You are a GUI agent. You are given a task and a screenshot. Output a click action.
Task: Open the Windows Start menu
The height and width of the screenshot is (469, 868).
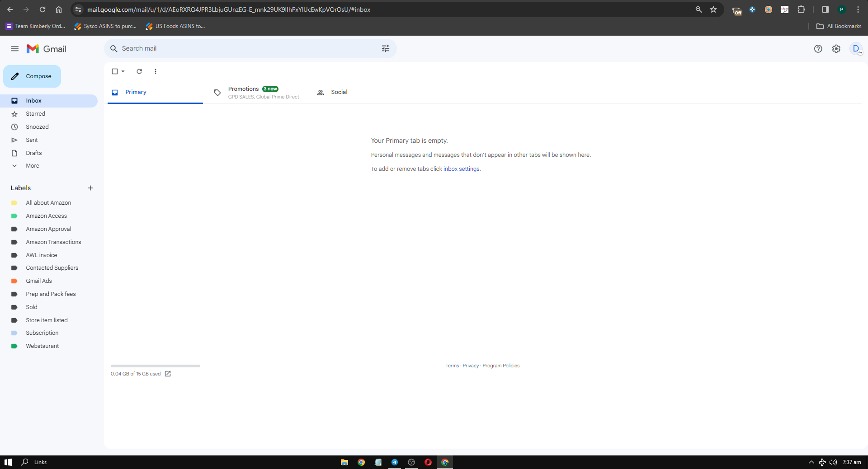(x=8, y=462)
